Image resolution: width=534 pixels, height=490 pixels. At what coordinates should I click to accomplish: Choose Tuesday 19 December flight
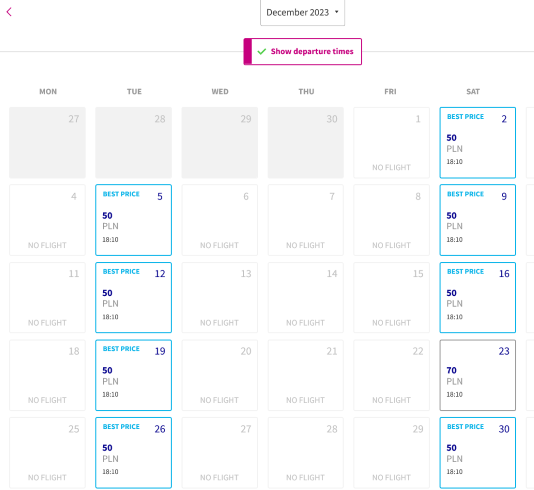(x=134, y=375)
